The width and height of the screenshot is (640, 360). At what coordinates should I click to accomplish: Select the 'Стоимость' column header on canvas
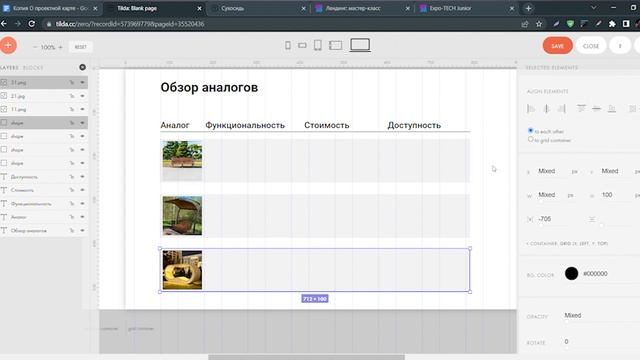327,125
